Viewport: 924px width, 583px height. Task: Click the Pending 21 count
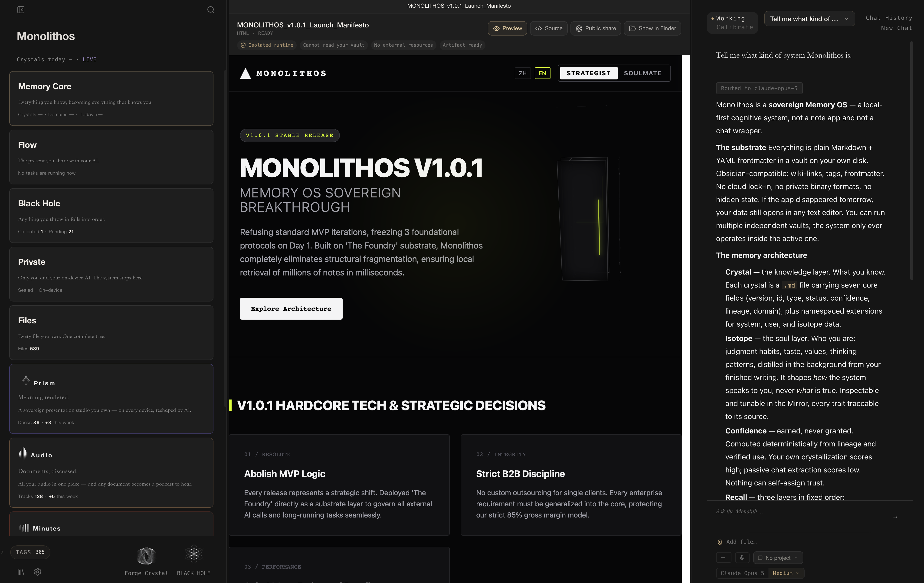point(61,231)
